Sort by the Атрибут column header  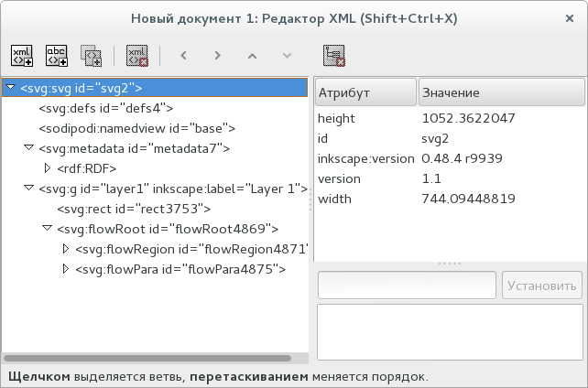pos(365,92)
